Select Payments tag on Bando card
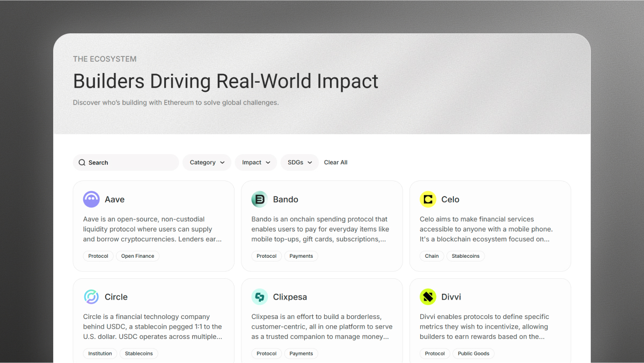This screenshot has height=363, width=644. [301, 256]
